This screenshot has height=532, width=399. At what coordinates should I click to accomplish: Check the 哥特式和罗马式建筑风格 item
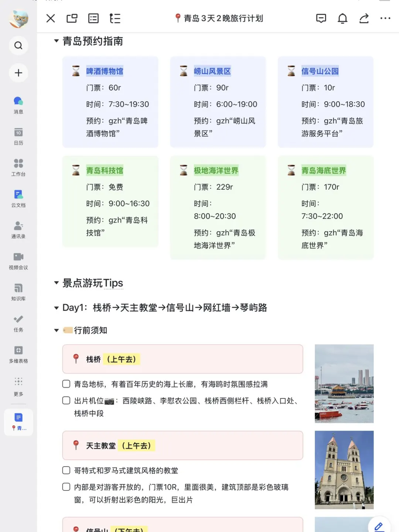(x=66, y=470)
